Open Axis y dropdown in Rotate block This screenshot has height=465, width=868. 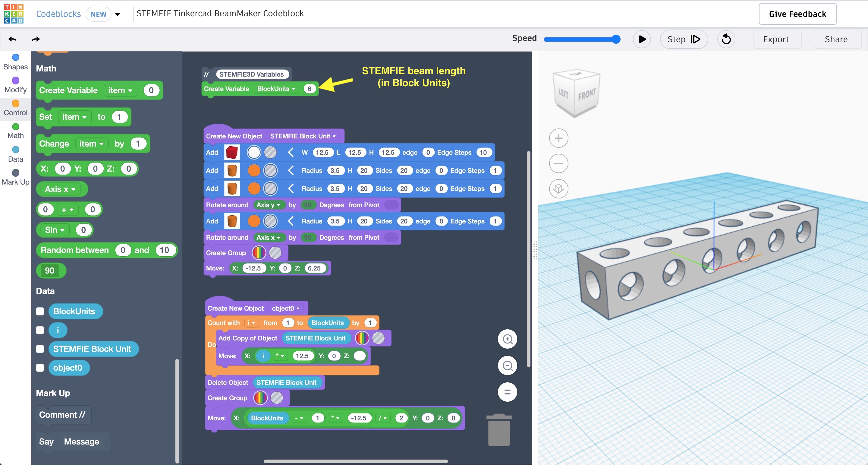coord(268,205)
